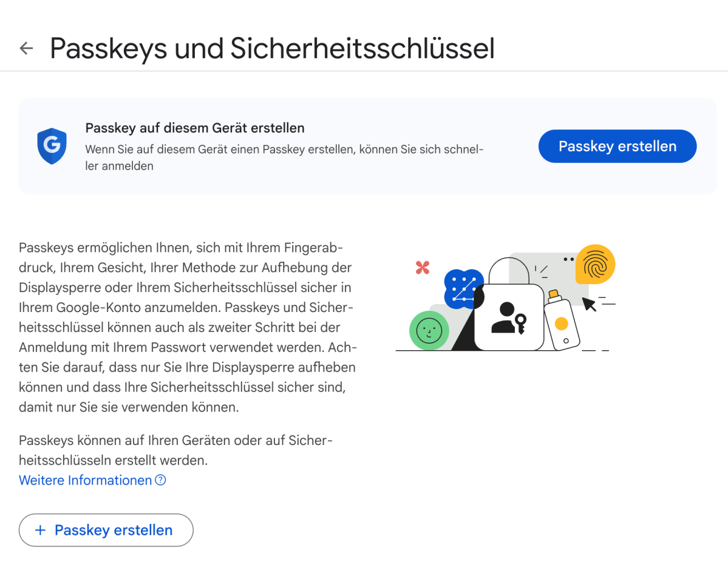Click the blue Google shield logo
The width and height of the screenshot is (728, 570).
click(52, 146)
